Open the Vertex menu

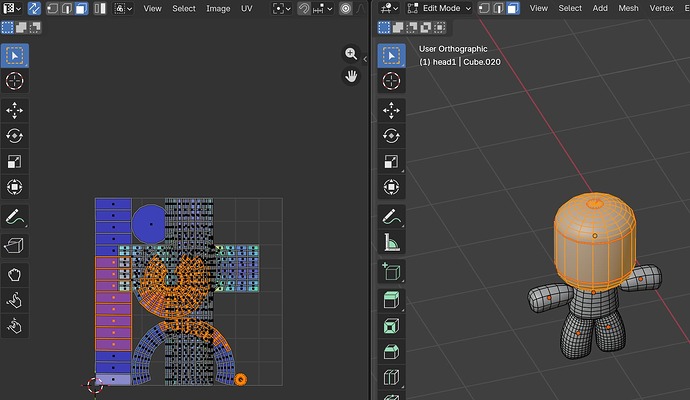click(661, 8)
